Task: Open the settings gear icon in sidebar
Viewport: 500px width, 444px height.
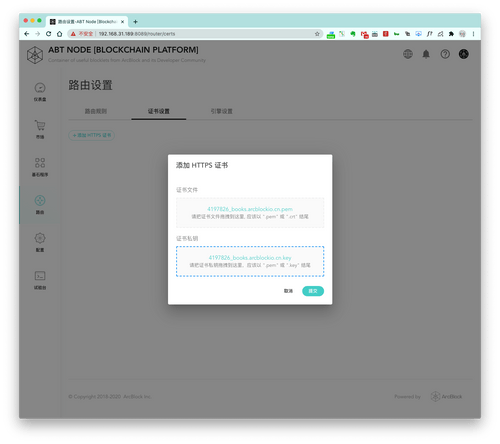Action: [40, 238]
